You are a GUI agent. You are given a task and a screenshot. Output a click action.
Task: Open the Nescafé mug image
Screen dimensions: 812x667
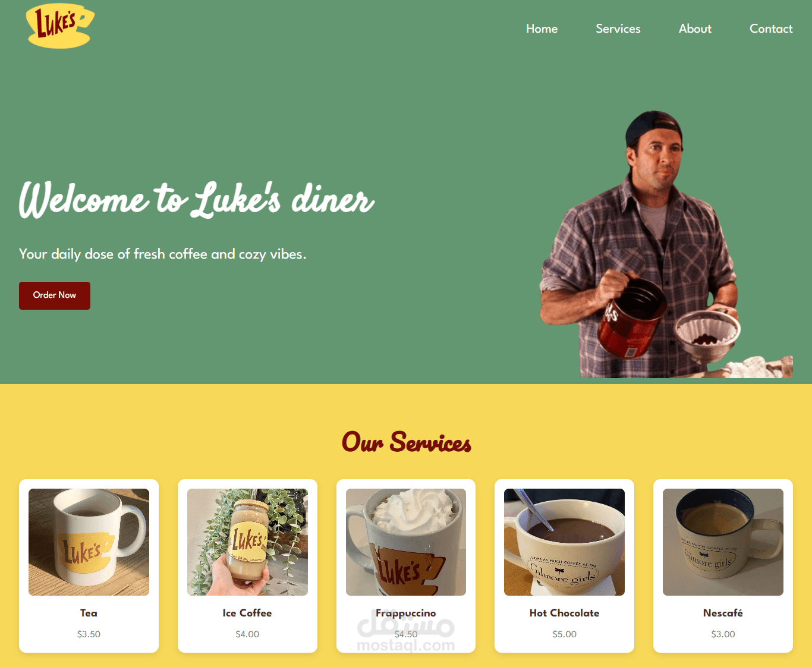click(723, 542)
